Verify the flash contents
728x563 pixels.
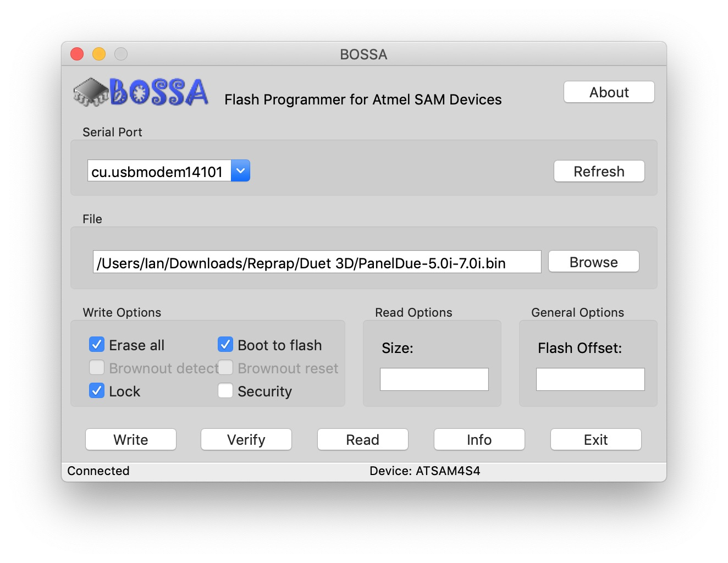pos(246,439)
